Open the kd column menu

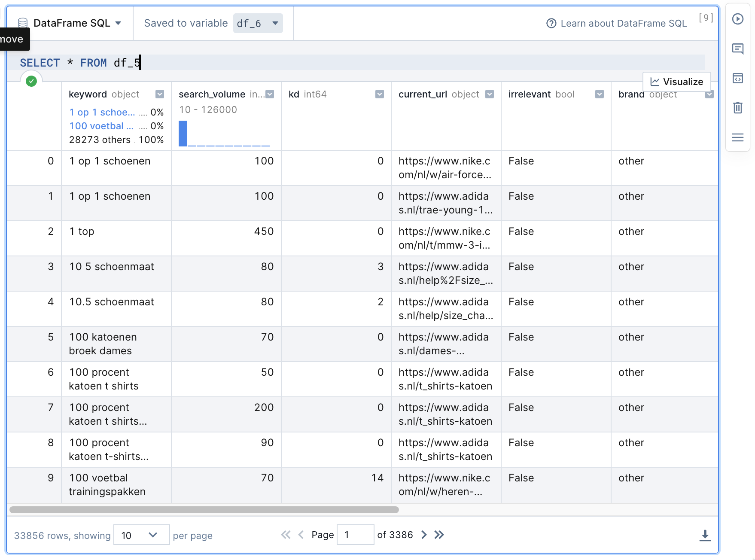click(380, 94)
